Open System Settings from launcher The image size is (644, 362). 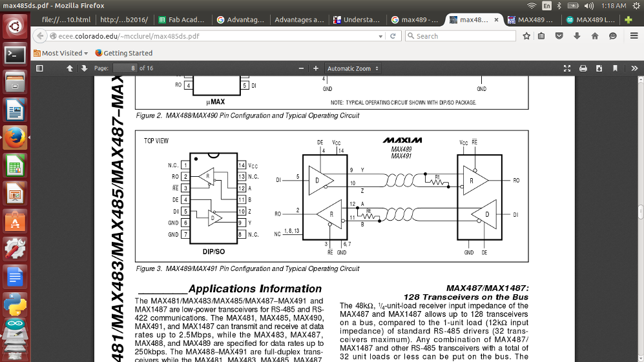[16, 249]
